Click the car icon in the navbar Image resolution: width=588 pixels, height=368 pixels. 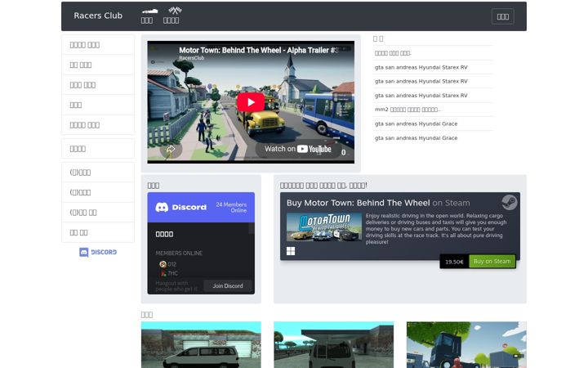149,11
